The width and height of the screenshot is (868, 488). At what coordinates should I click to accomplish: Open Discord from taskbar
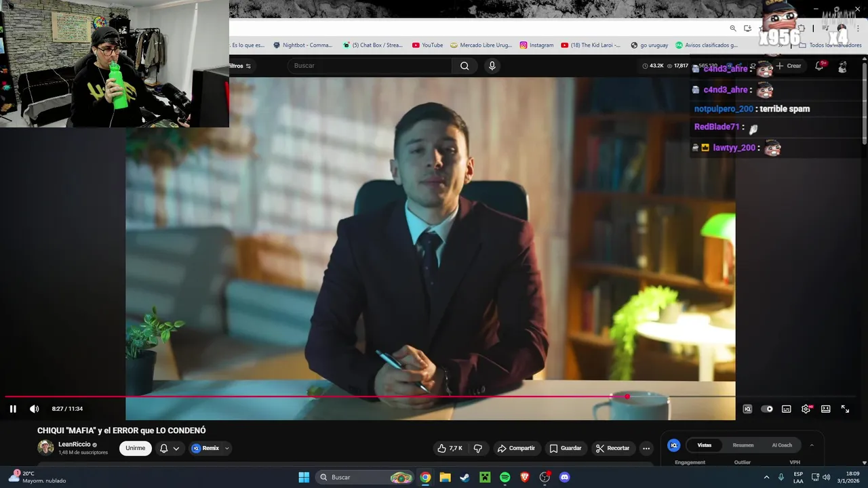[564, 477]
